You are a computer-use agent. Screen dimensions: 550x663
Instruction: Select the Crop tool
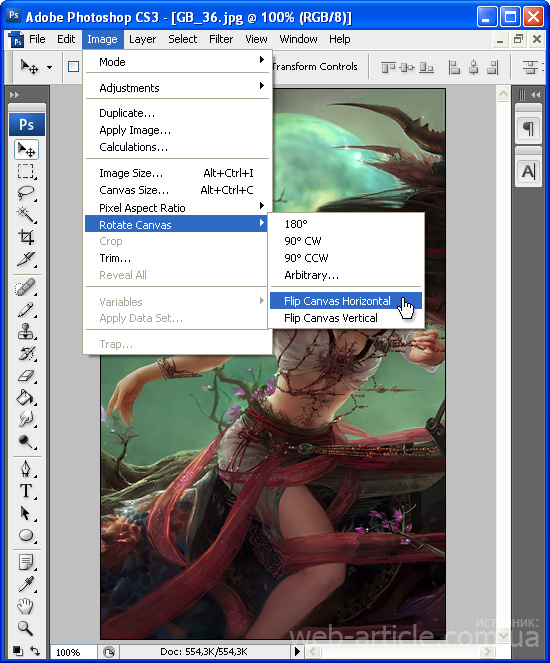pos(26,237)
